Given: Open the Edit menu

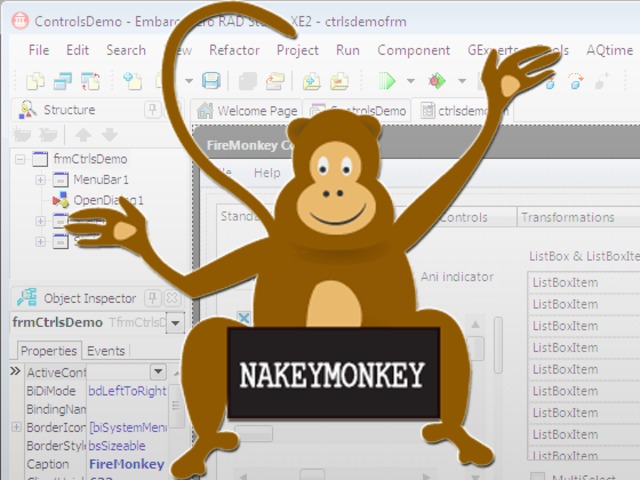Looking at the screenshot, I should pos(78,50).
